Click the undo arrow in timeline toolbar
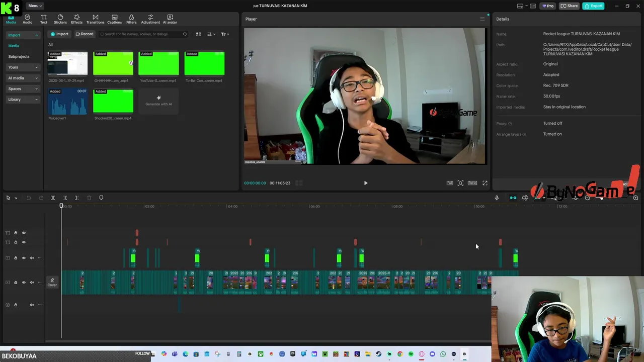 tap(29, 198)
